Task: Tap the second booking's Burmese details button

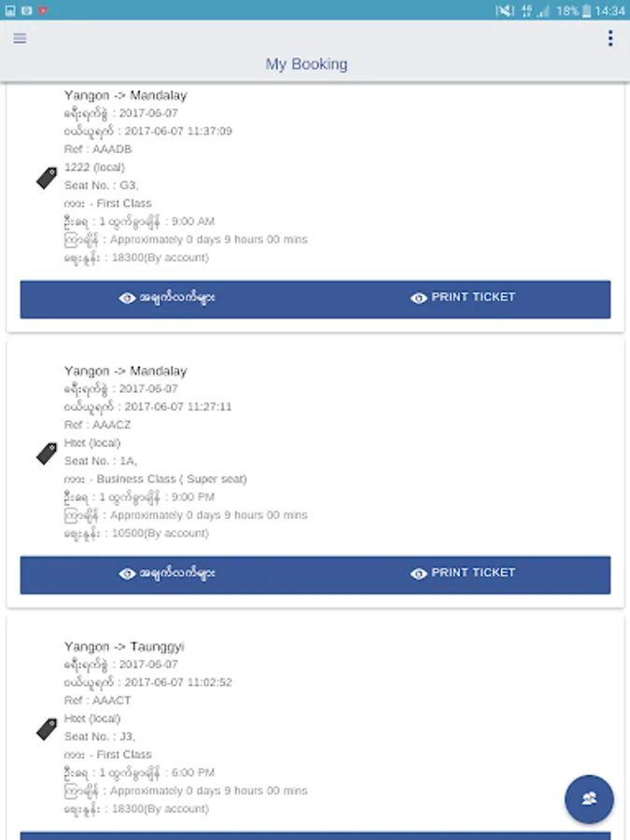Action: click(168, 575)
